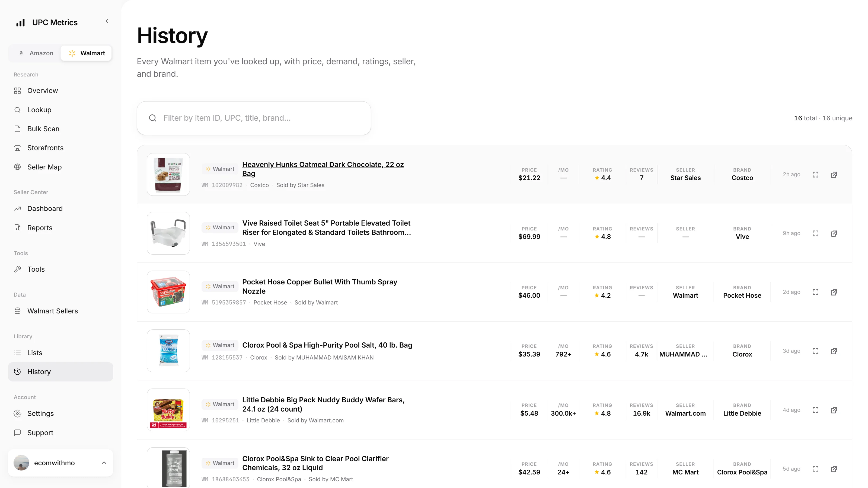The image size is (868, 488).
Task: Click 'Sold by MUHAMMAD MAISAM KHAN' text
Action: point(324,357)
